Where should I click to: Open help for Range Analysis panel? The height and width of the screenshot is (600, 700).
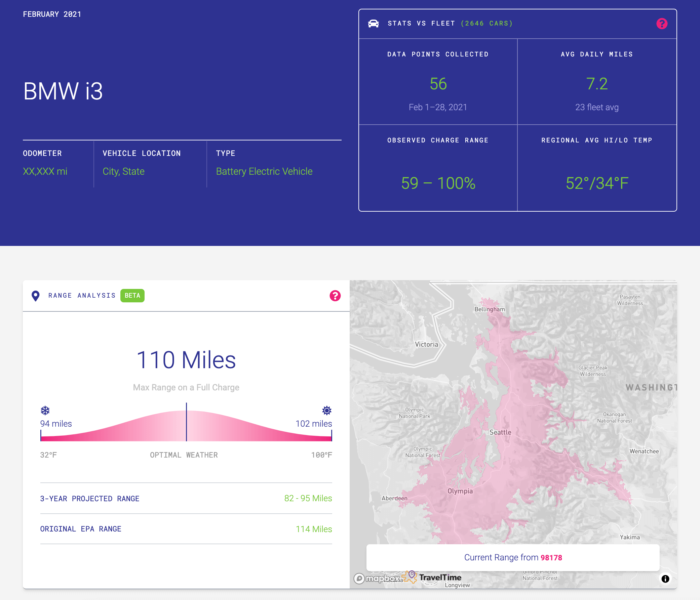(335, 296)
